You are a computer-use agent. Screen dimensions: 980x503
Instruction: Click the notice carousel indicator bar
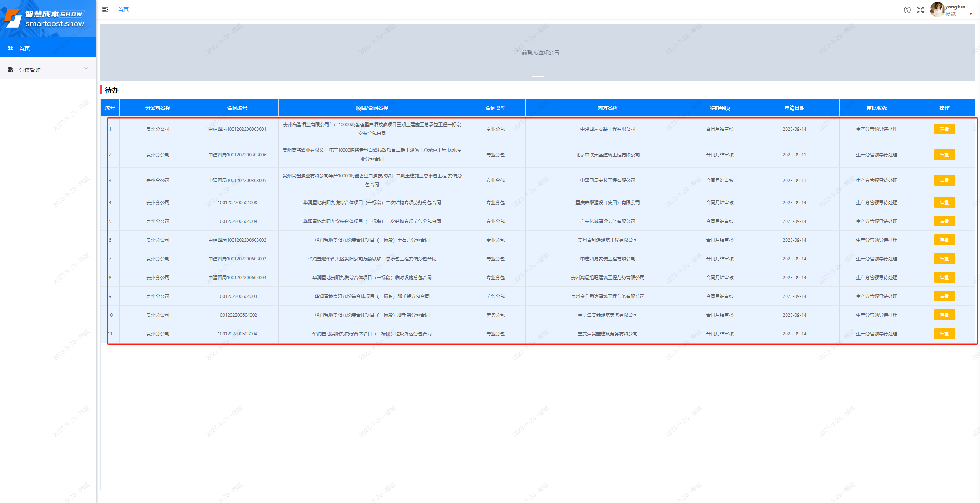pyautogui.click(x=537, y=76)
